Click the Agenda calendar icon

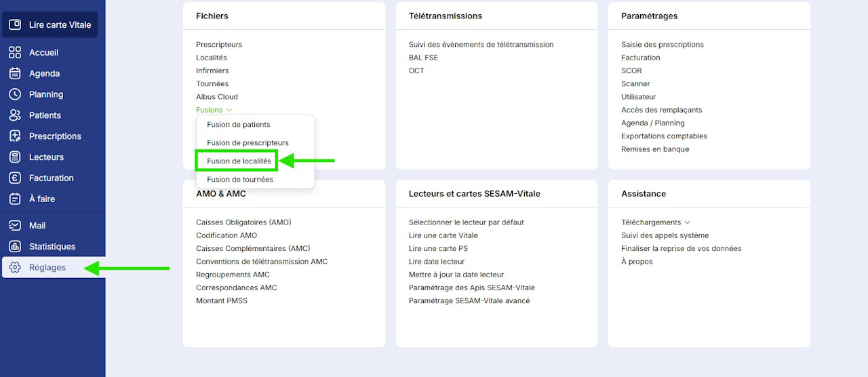[x=15, y=73]
